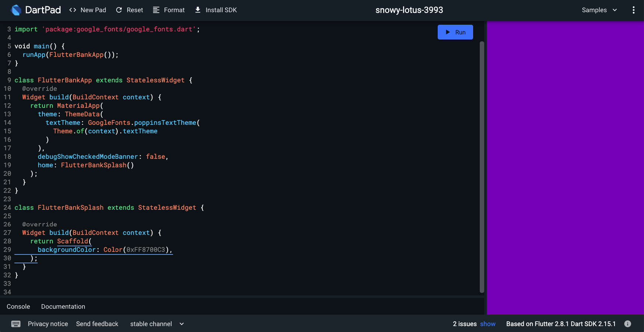Click the pad title snowy-lotus-3993

(409, 10)
